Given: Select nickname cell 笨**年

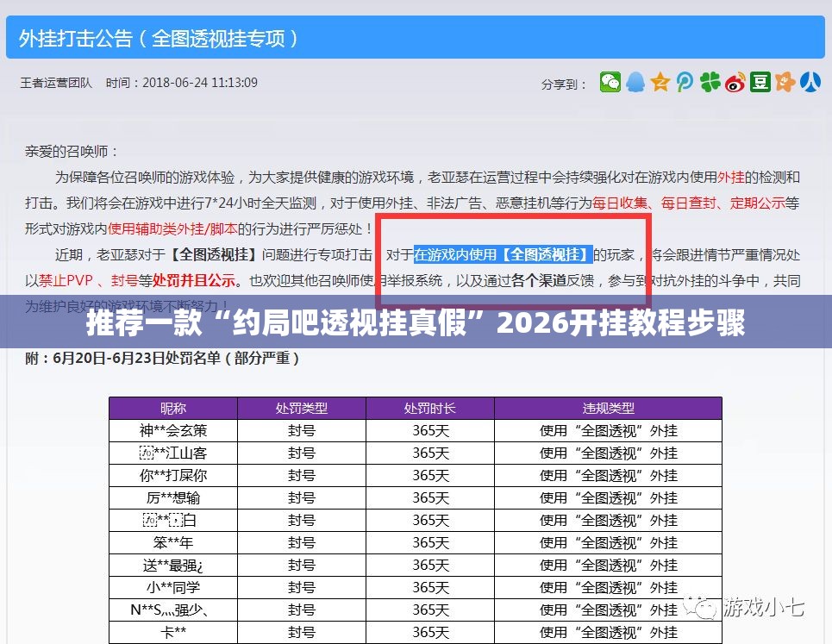Looking at the screenshot, I should 173,542.
